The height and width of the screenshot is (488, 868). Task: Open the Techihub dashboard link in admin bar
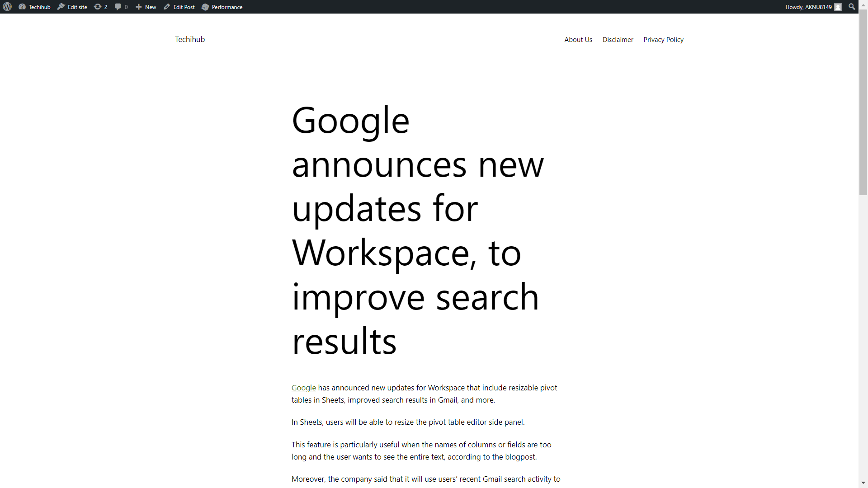click(35, 7)
